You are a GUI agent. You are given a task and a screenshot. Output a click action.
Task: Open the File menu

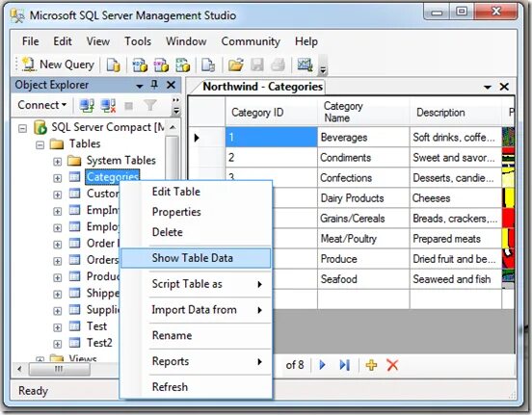31,41
